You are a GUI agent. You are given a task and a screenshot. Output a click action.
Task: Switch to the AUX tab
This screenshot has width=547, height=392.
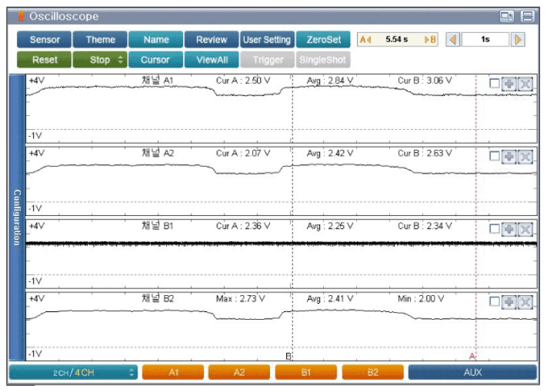coord(473,372)
